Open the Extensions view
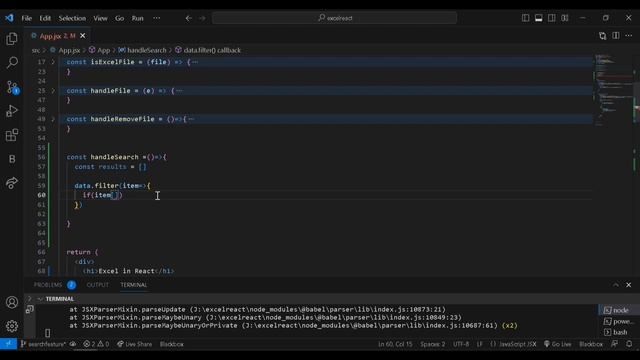 pyautogui.click(x=12, y=135)
